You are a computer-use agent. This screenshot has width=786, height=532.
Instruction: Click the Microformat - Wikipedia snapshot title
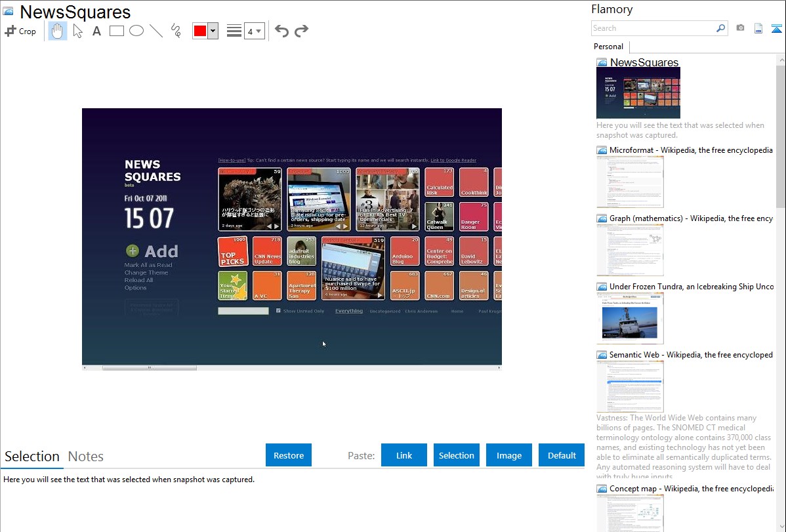click(x=691, y=150)
